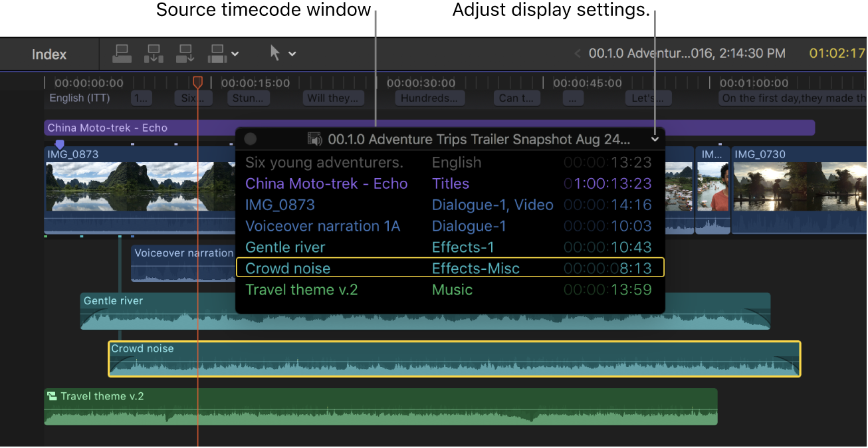Viewport: 868px width, 448px height.
Task: Select the arrow Select tool
Action: pyautogui.click(x=274, y=53)
